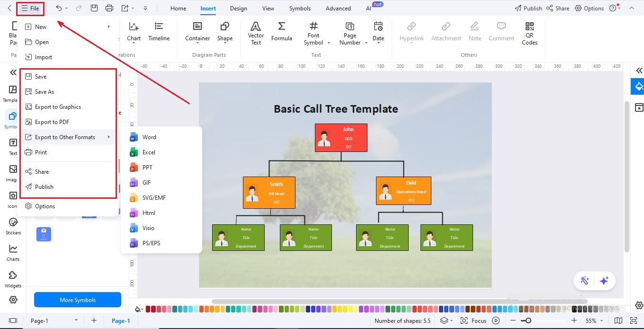This screenshot has height=329, width=644.
Task: Select Export to PDF in File menu
Action: [53, 122]
